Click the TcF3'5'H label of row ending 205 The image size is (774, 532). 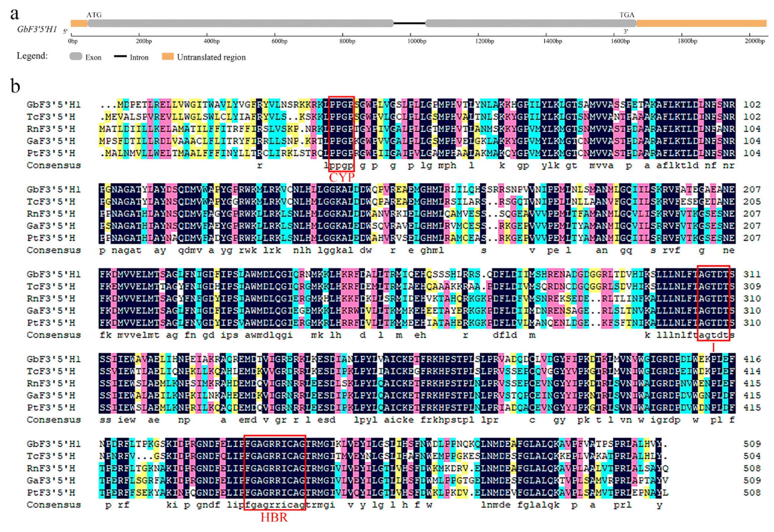coord(51,202)
